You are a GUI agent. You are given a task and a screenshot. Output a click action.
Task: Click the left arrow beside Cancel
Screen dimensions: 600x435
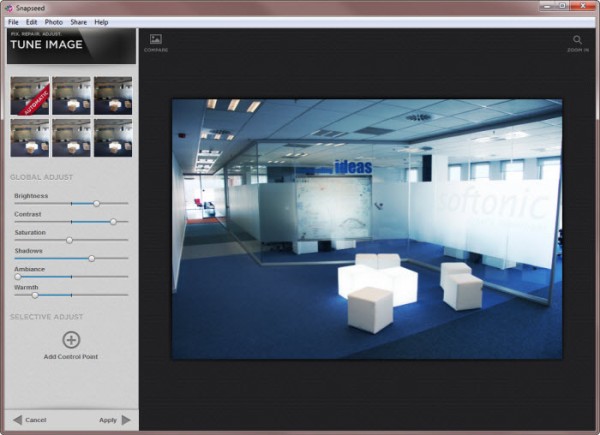tap(17, 420)
